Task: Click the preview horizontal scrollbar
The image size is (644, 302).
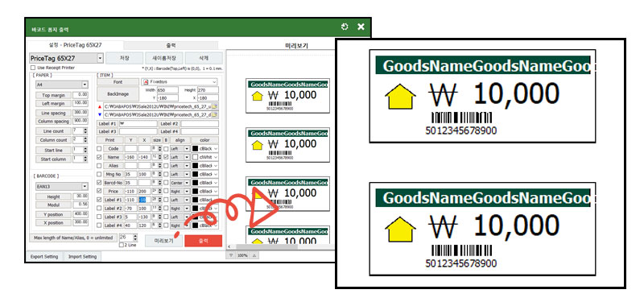Action: click(281, 247)
